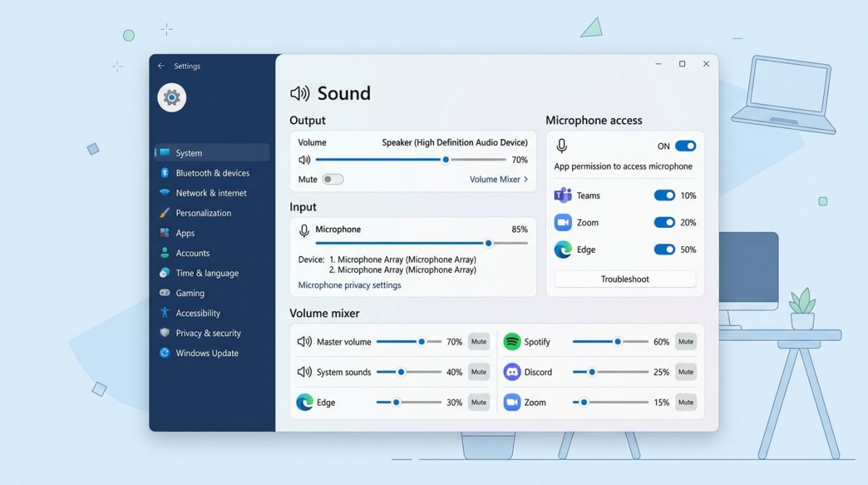868x485 pixels.
Task: Click the Microphone icon under Input
Action: [x=305, y=229]
